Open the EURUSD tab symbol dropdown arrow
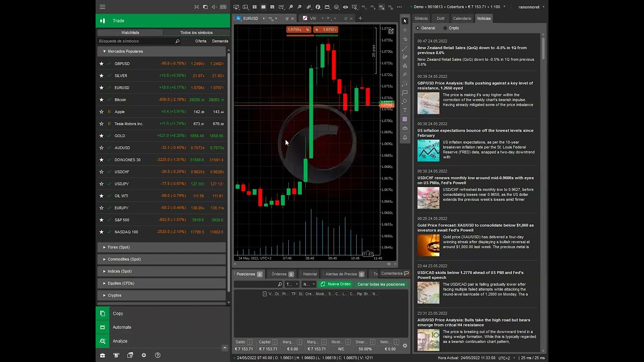This screenshot has width=644, height=362. click(x=264, y=19)
